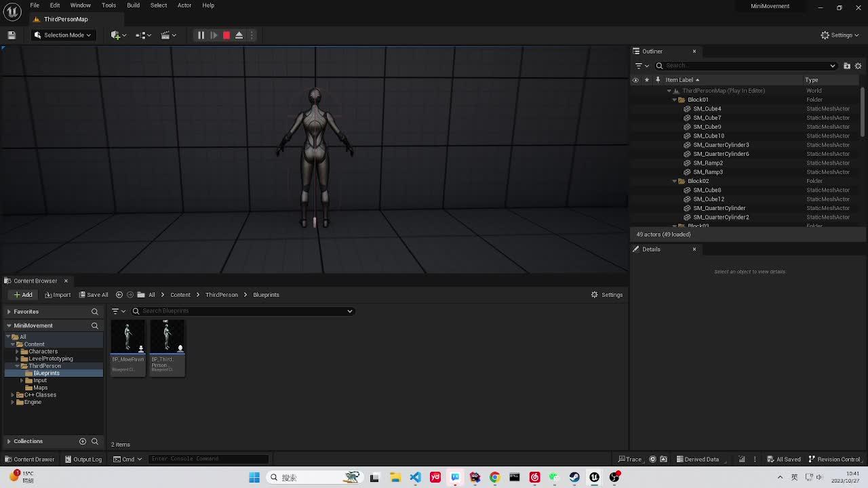
Task: Open the Cinematics toolbar menu
Action: [167, 35]
